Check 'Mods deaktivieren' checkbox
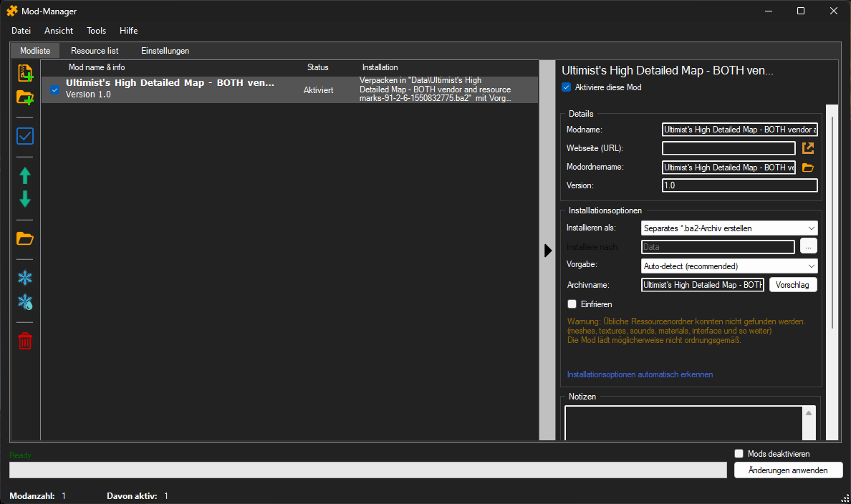This screenshot has height=504, width=851. tap(739, 454)
